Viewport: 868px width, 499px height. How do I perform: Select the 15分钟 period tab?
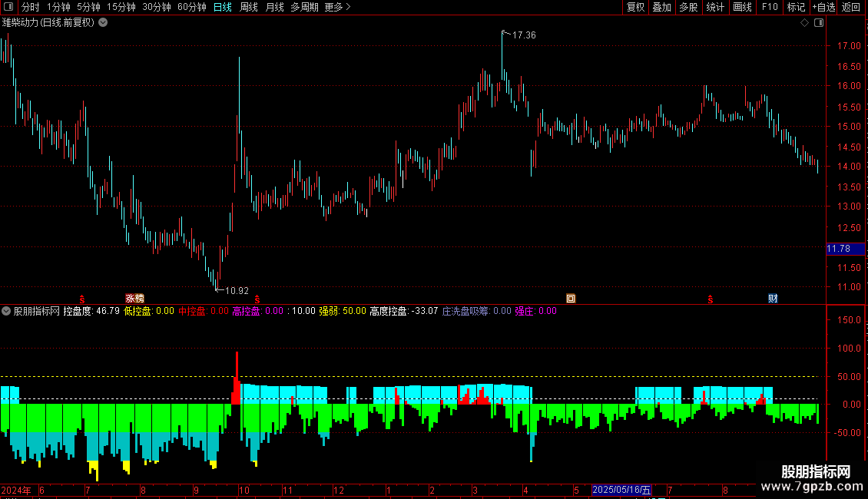coord(121,7)
